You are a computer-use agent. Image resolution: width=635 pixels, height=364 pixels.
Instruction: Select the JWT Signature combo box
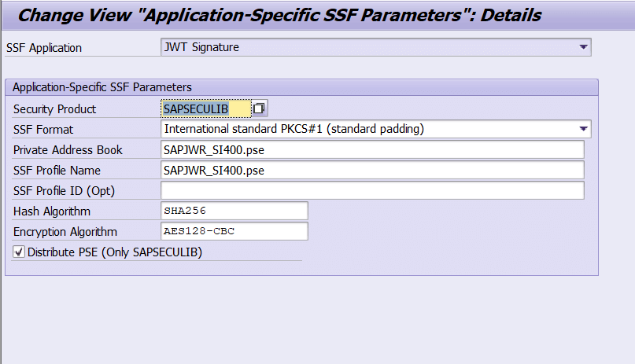click(376, 47)
